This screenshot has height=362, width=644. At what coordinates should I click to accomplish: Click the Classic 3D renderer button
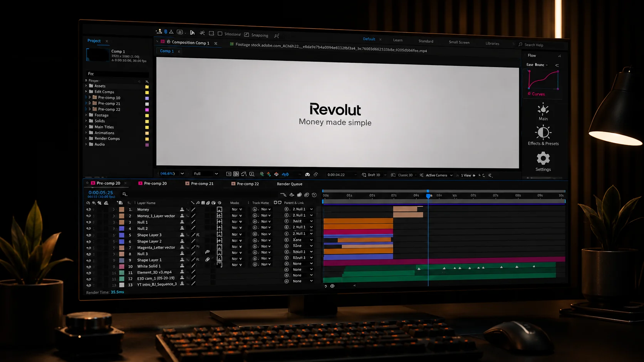(x=402, y=175)
